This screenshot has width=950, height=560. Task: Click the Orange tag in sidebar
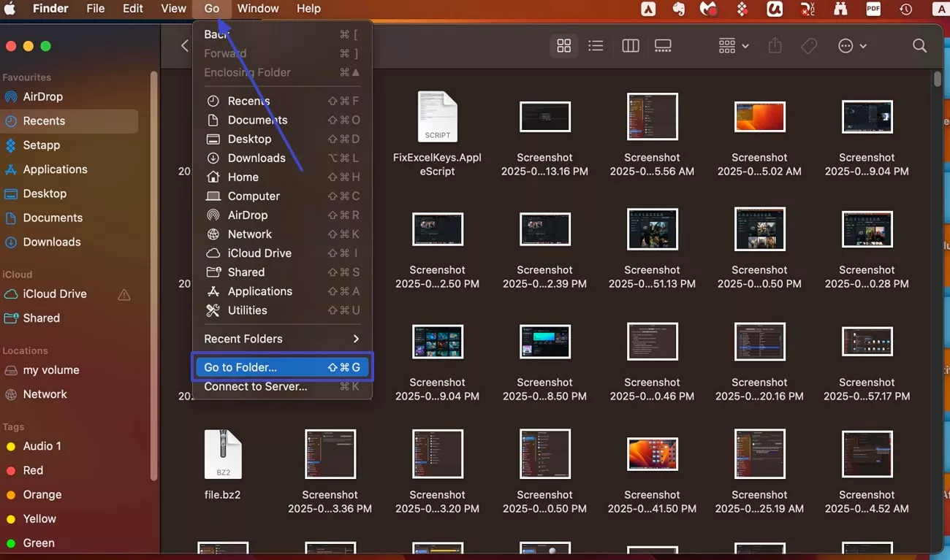coord(42,494)
